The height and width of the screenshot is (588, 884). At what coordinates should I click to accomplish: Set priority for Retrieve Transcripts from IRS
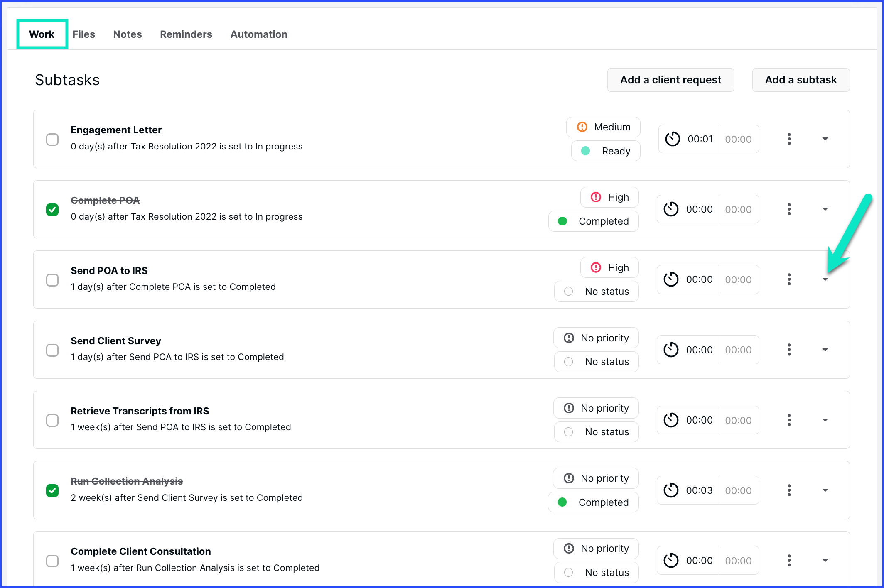(x=596, y=408)
